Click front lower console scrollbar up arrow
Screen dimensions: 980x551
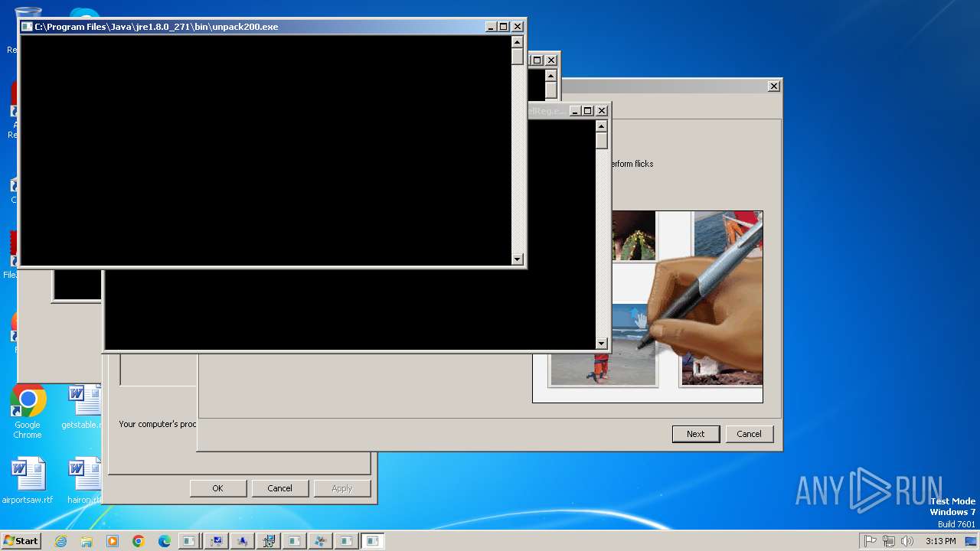point(602,126)
